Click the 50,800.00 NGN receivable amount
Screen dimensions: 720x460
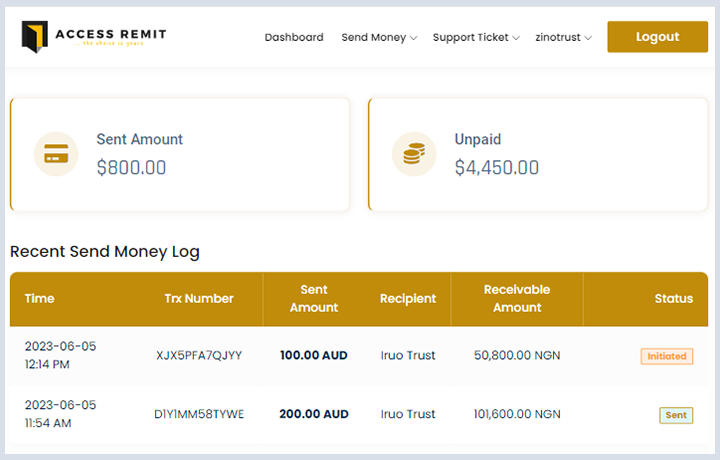tap(517, 355)
